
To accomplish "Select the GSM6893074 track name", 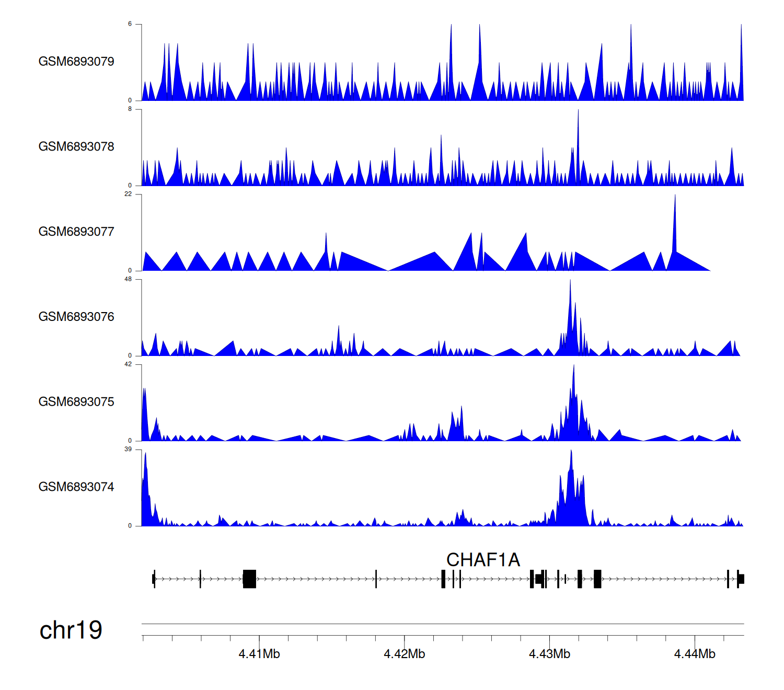I will click(x=76, y=487).
